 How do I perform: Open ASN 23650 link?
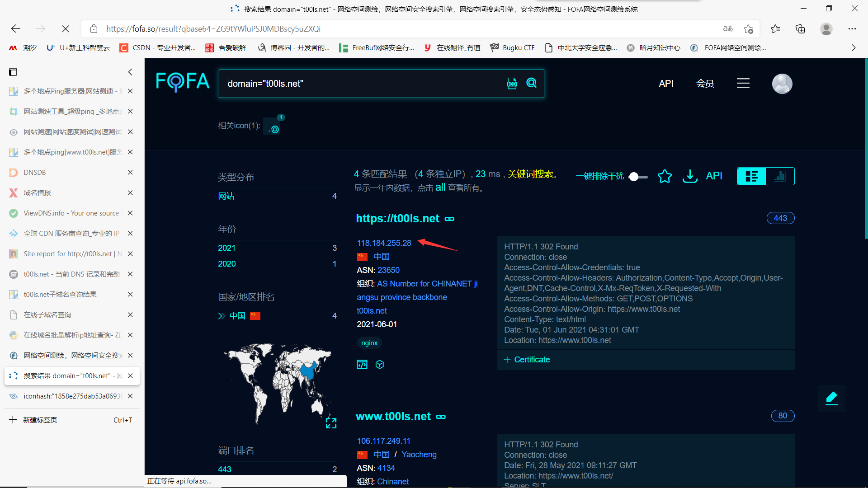click(388, 270)
